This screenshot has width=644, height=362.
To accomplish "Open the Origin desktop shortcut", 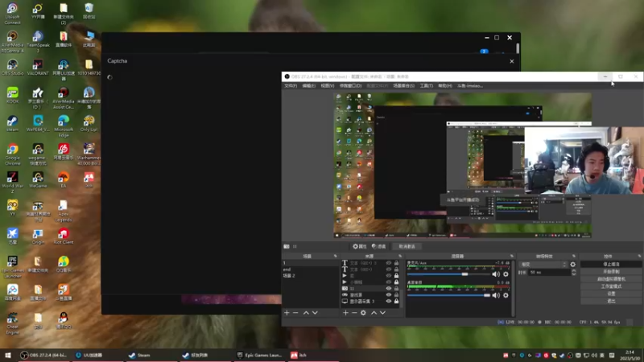I will pos(38,237).
